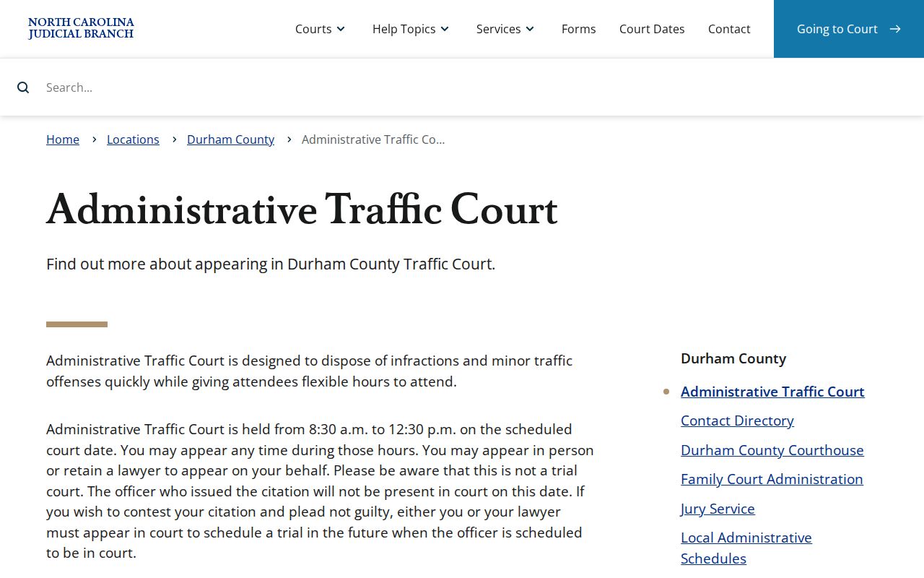The height and width of the screenshot is (578, 924).
Task: Open the Locations breadcrumb link
Action: pos(133,139)
